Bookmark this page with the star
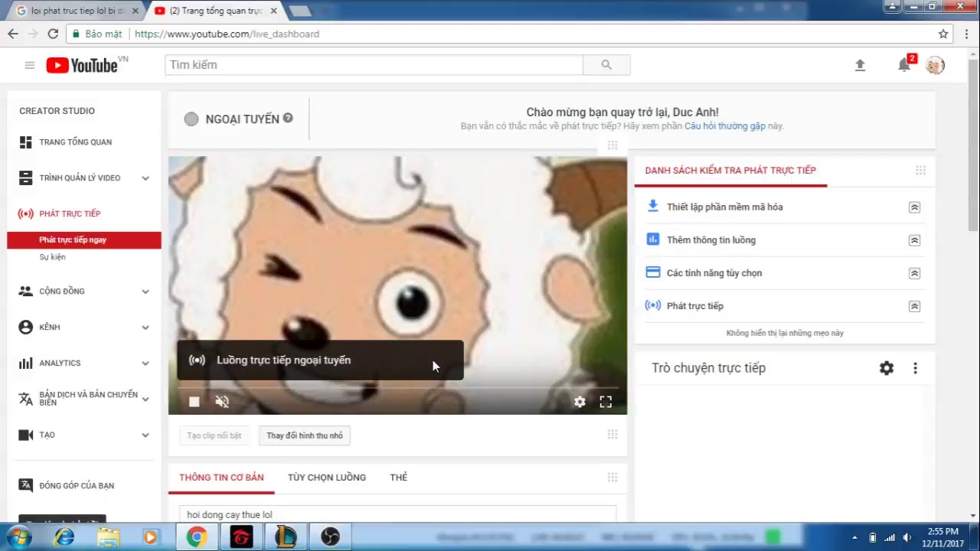 943,34
